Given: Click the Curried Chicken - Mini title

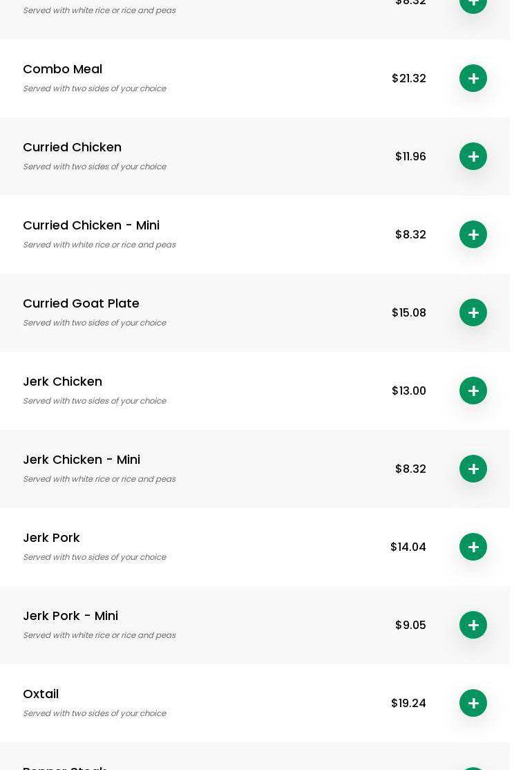Looking at the screenshot, I should [91, 225].
